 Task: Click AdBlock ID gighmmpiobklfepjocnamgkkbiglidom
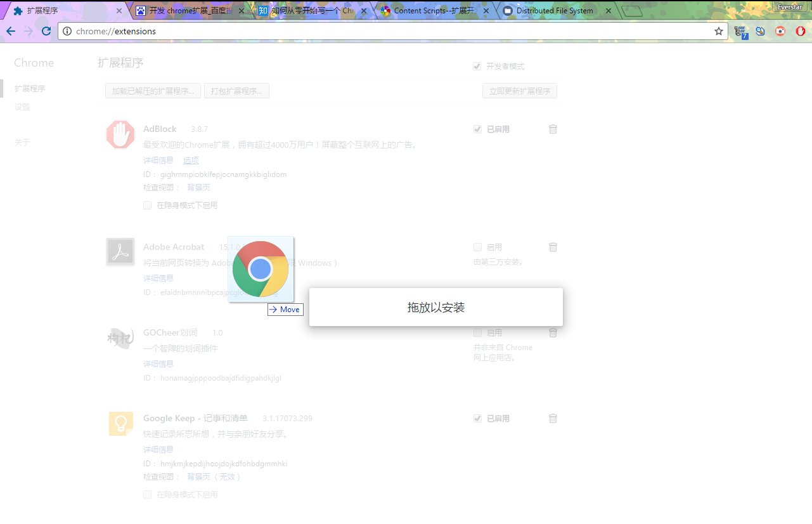tap(224, 174)
